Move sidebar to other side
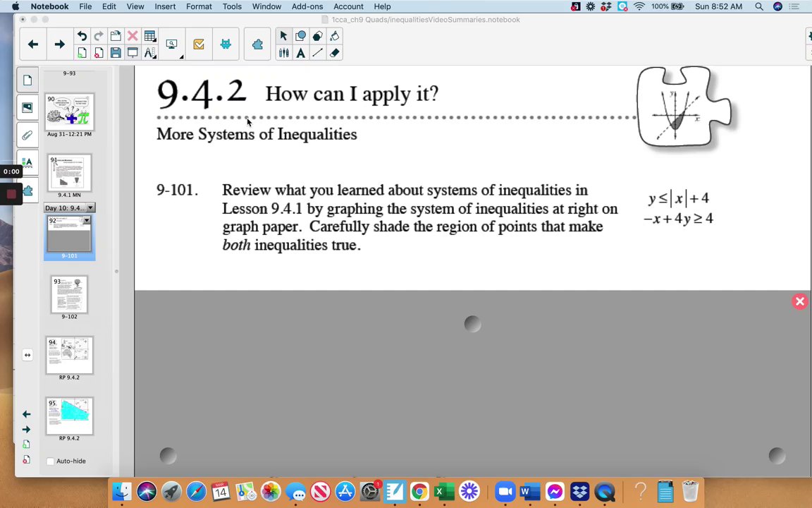 [27, 355]
